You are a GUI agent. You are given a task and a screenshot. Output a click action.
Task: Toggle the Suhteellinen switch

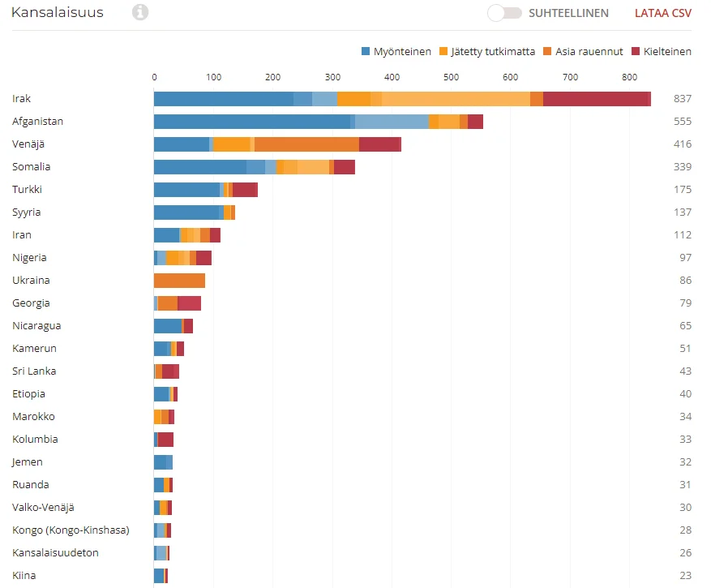[x=504, y=13]
